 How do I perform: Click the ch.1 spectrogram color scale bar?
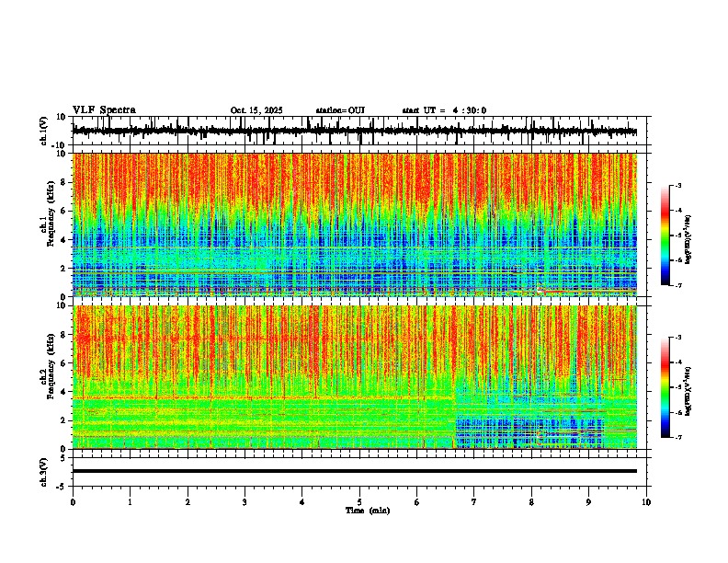pos(665,236)
